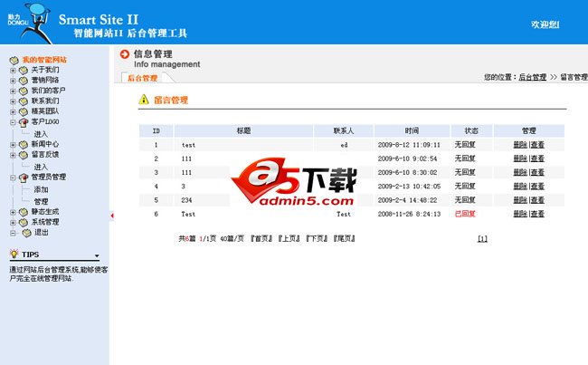Screen dimensions: 588x365
Task: Open 进入 under 客户LOGO
Action: (x=41, y=134)
